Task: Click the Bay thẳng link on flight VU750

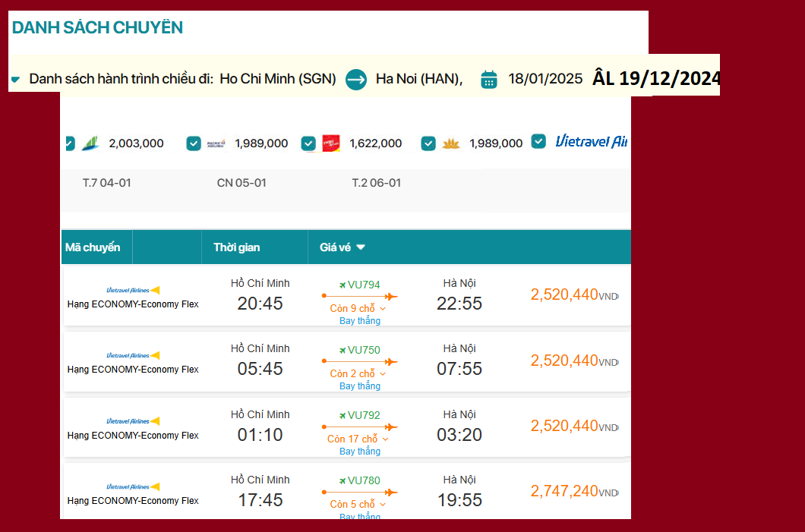Action: coord(359,386)
